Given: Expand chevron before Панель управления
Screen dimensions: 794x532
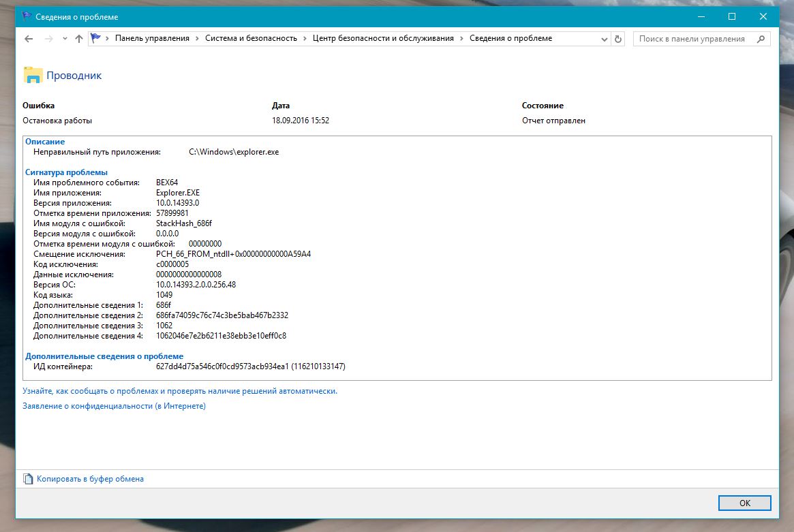Looking at the screenshot, I should click(x=108, y=38).
